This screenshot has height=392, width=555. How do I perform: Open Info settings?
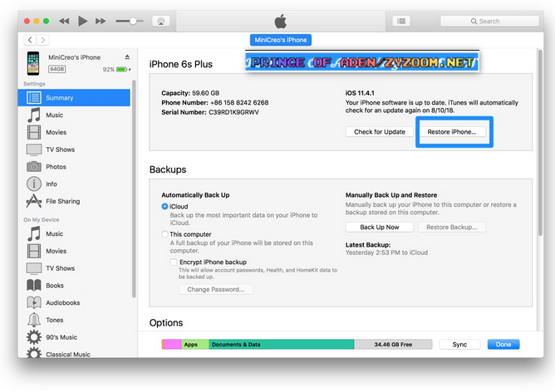(74, 184)
